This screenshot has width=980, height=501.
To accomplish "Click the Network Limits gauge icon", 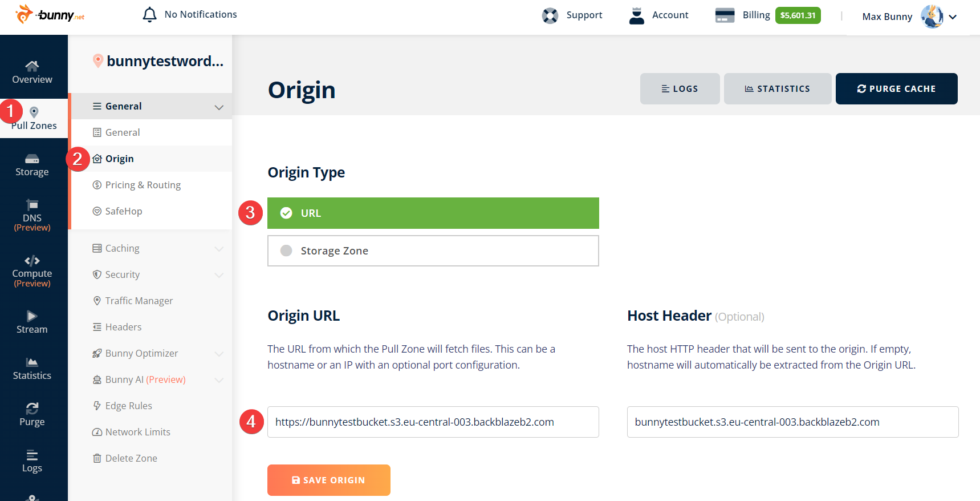I will [x=97, y=432].
